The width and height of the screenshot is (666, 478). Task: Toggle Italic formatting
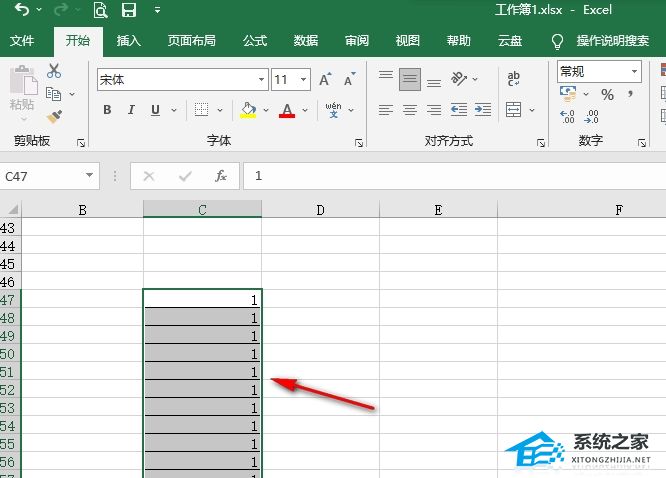click(131, 110)
